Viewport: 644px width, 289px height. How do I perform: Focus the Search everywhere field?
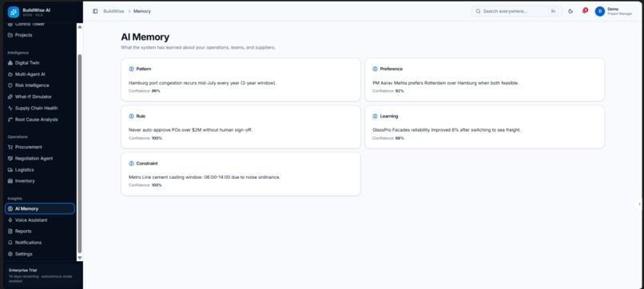click(517, 11)
